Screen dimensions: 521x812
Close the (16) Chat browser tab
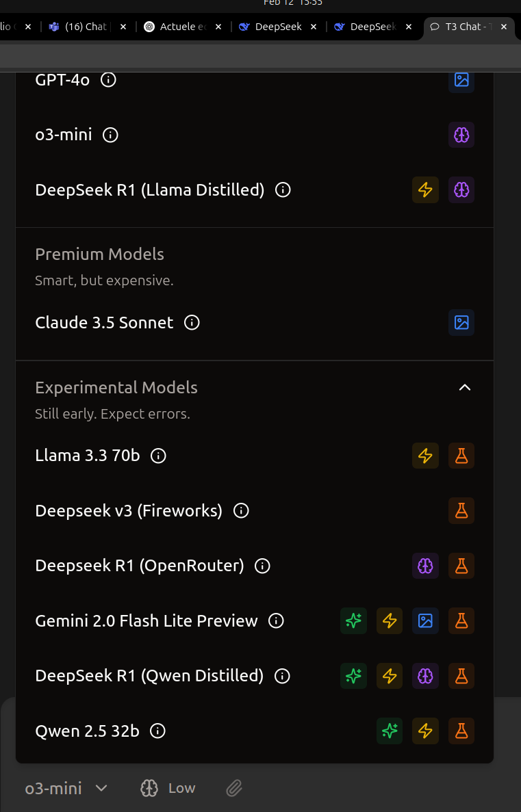123,27
